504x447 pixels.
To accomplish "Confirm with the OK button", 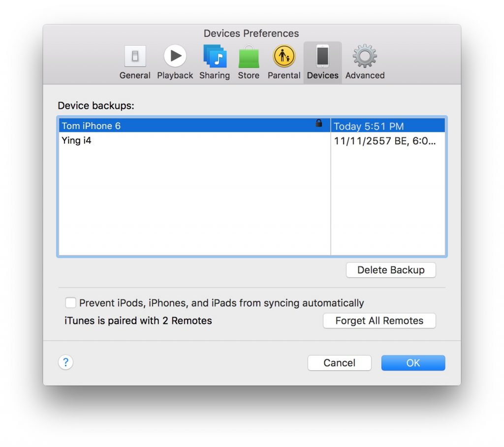I will (413, 363).
